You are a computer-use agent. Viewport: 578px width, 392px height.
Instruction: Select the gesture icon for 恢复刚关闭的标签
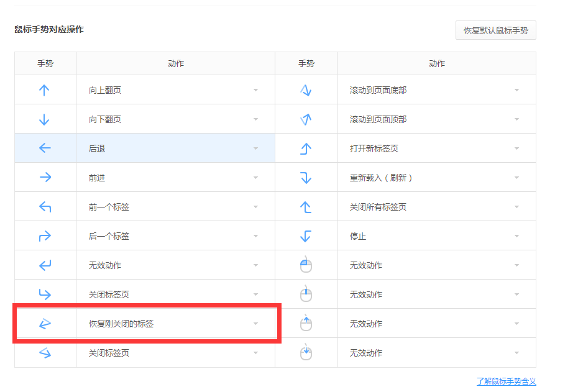(44, 324)
